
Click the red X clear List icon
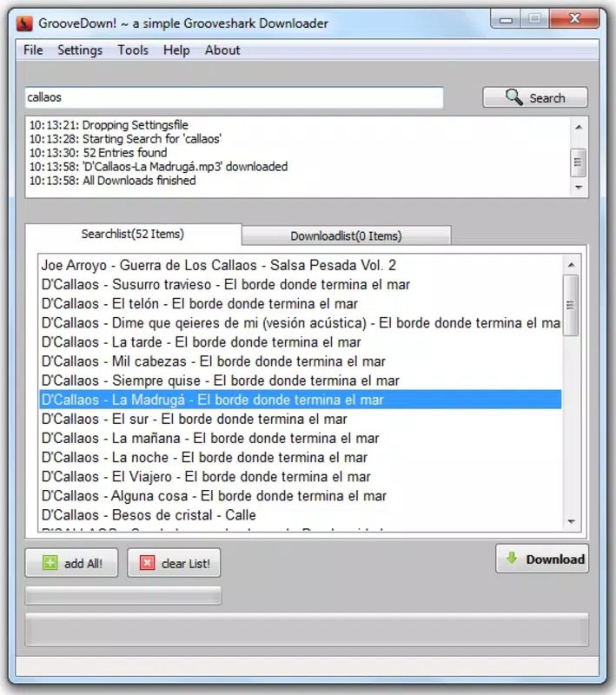tap(147, 563)
